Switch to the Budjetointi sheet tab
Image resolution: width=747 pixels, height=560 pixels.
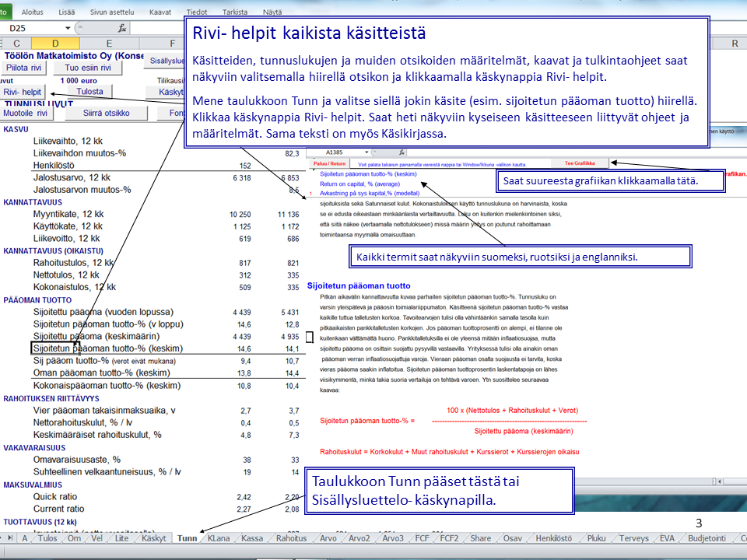[707, 538]
